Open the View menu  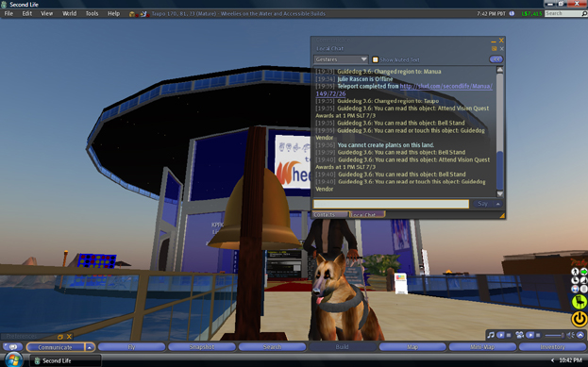tap(46, 13)
